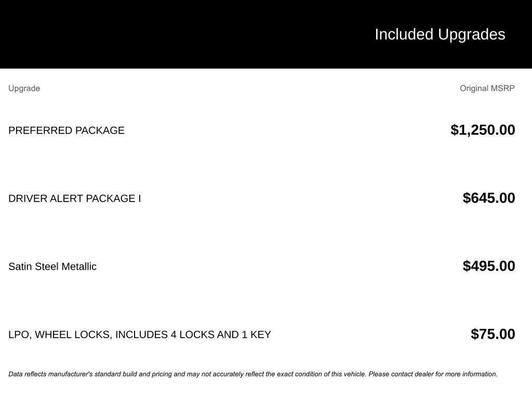This screenshot has height=399, width=532.
Task: Click PACKAGE I in the Driver Alert row
Action: pyautogui.click(x=113, y=198)
